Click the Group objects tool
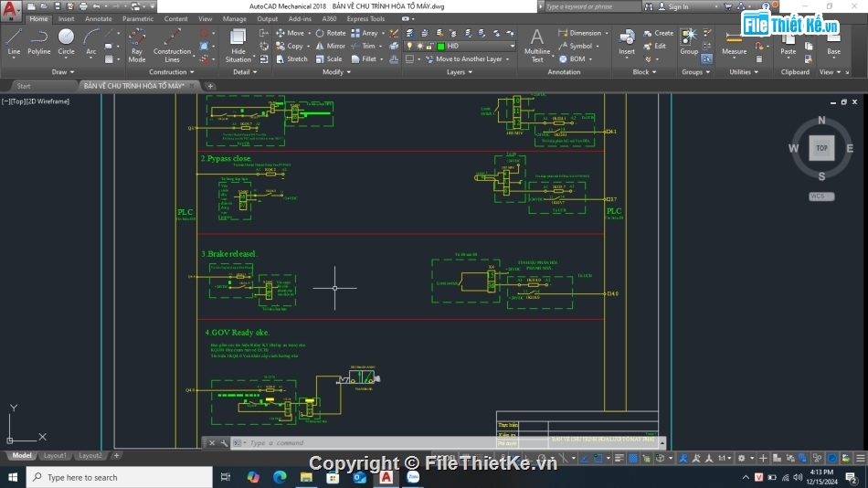This screenshot has height=488, width=868. pyautogui.click(x=689, y=43)
